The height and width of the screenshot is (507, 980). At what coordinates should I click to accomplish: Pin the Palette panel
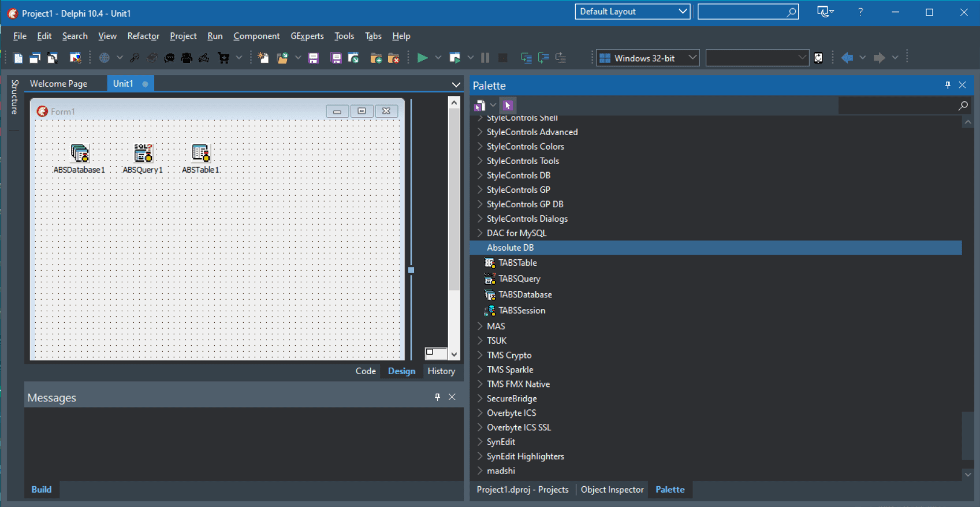point(948,85)
